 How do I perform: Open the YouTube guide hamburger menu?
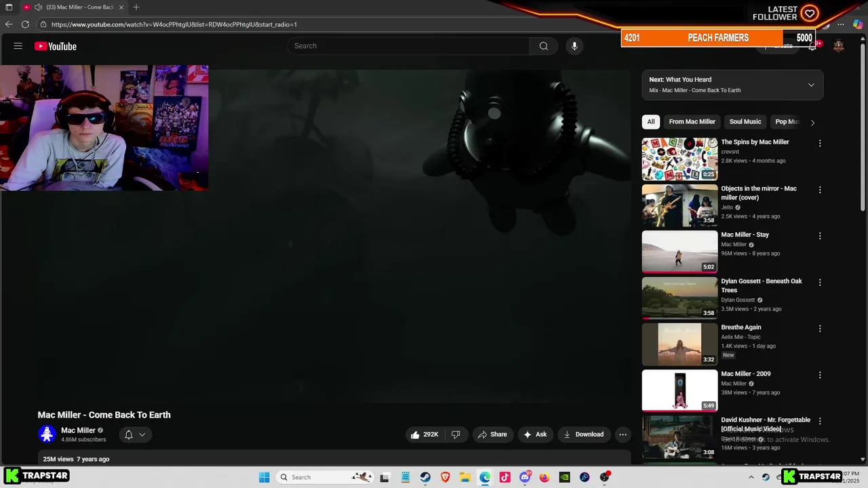click(18, 46)
